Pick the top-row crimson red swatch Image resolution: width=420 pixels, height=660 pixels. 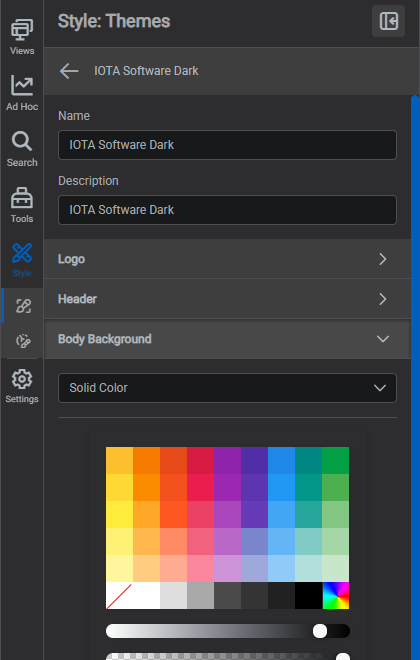pyautogui.click(x=200, y=460)
